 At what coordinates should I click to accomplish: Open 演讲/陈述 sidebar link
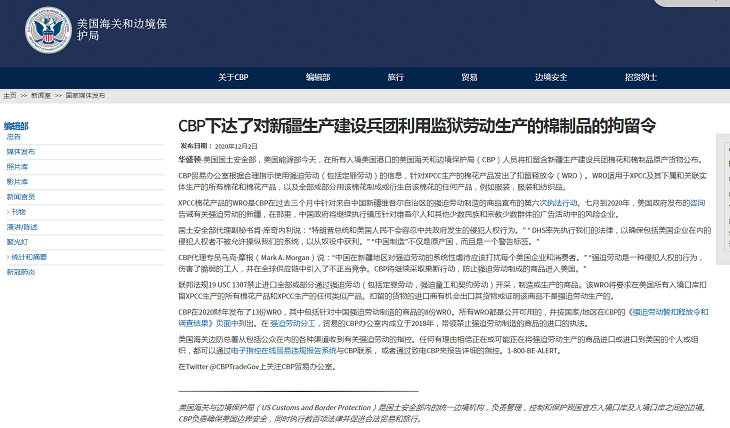[x=22, y=227]
